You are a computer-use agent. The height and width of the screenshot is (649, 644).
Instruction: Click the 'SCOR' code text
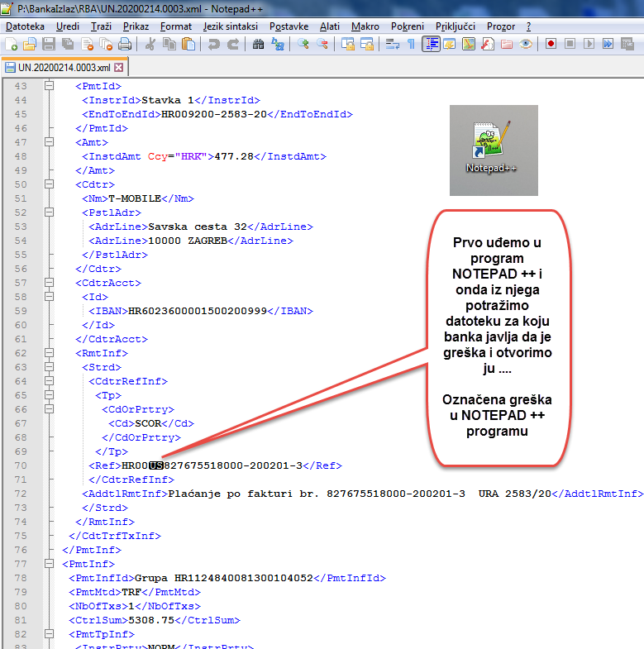point(148,423)
